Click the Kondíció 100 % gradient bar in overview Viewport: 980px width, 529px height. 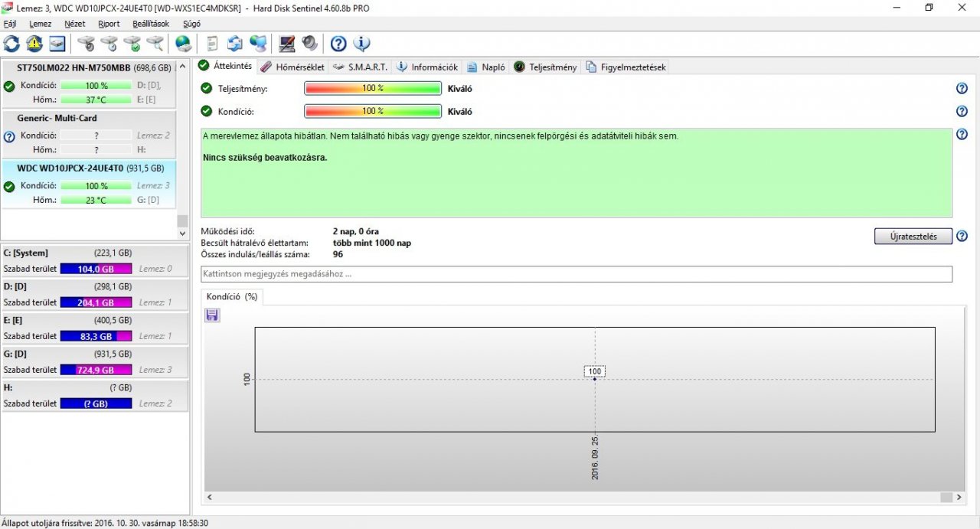pos(373,111)
